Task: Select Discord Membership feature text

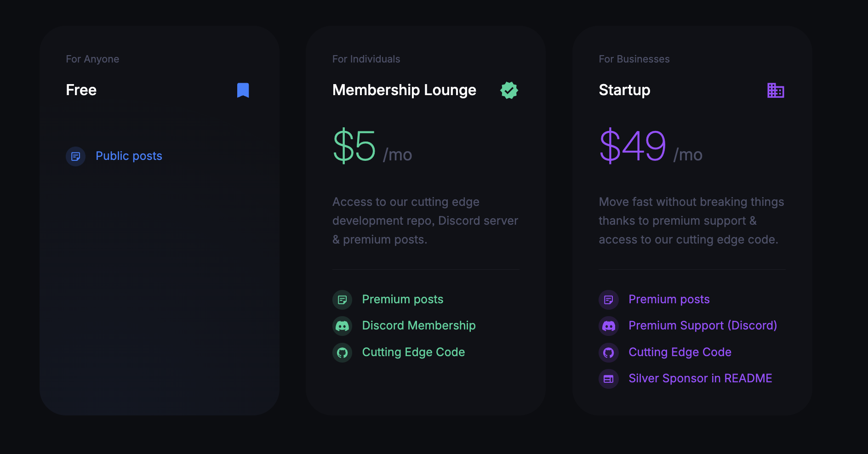Action: coord(419,325)
